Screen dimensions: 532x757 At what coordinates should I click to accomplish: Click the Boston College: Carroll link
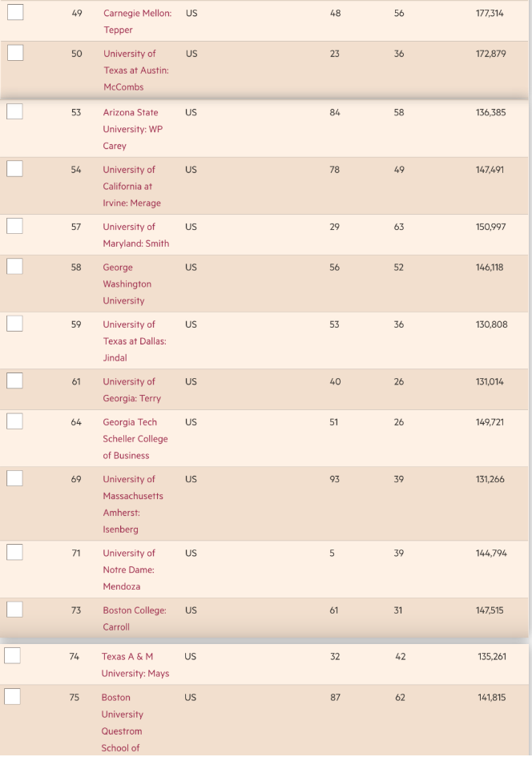(x=135, y=618)
